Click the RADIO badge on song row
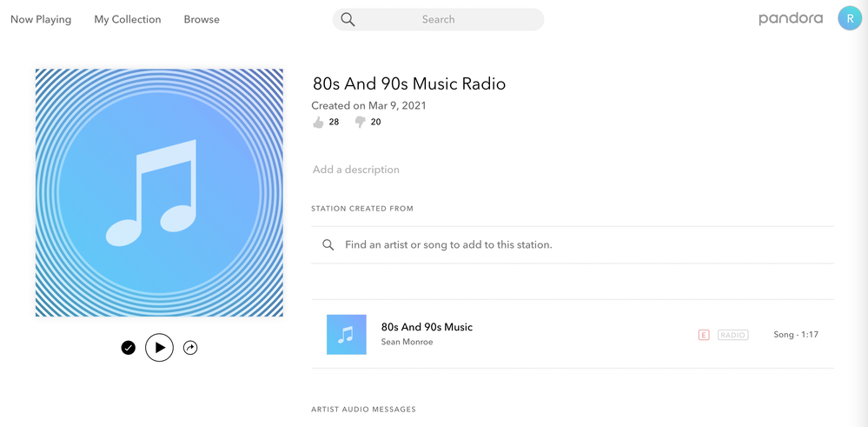Image resolution: width=868 pixels, height=427 pixels. (x=732, y=335)
